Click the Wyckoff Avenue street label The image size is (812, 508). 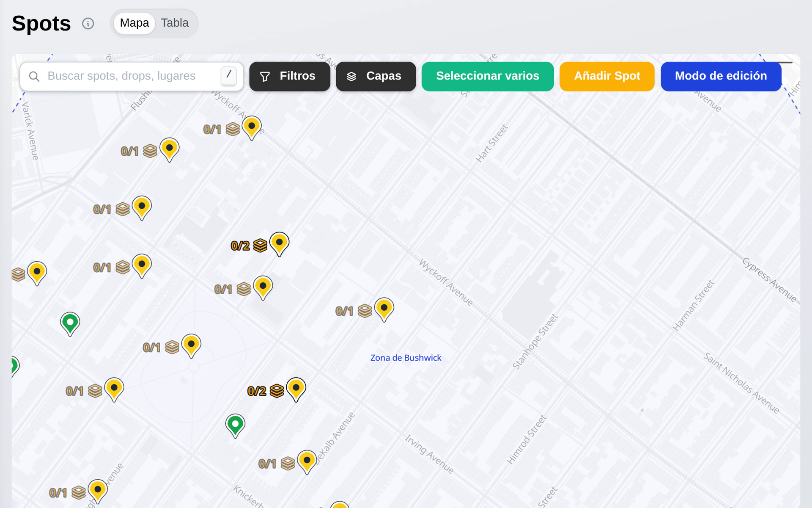point(446,282)
